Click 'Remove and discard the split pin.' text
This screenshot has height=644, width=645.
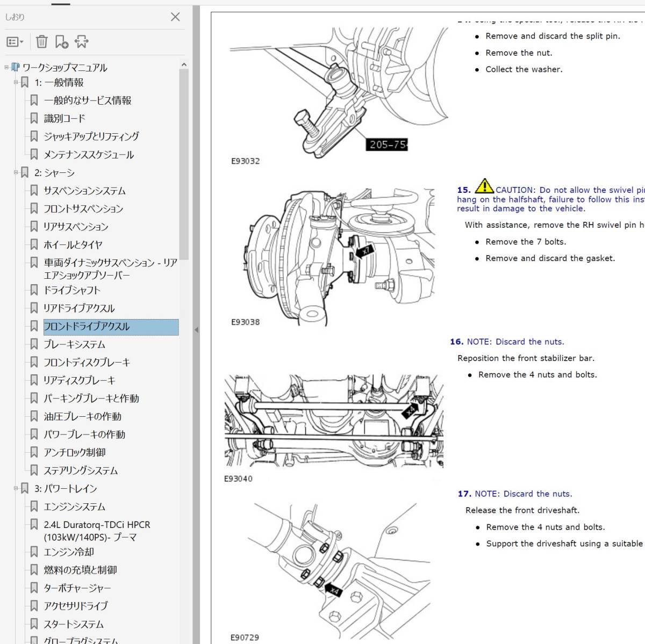point(553,36)
